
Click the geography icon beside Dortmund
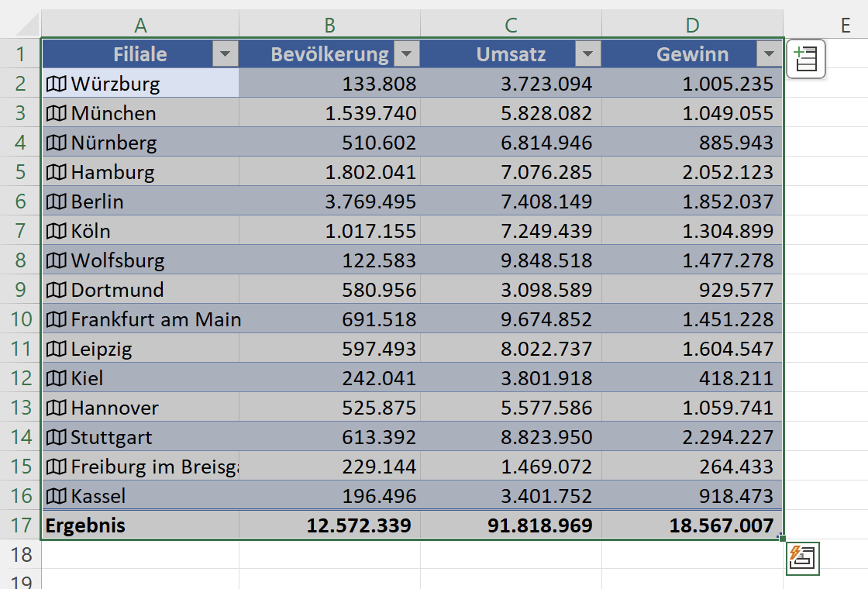56,290
